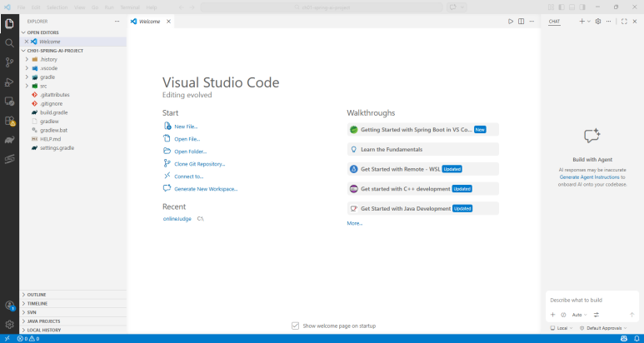
Task: Open the Terminal menu
Action: tap(132, 7)
